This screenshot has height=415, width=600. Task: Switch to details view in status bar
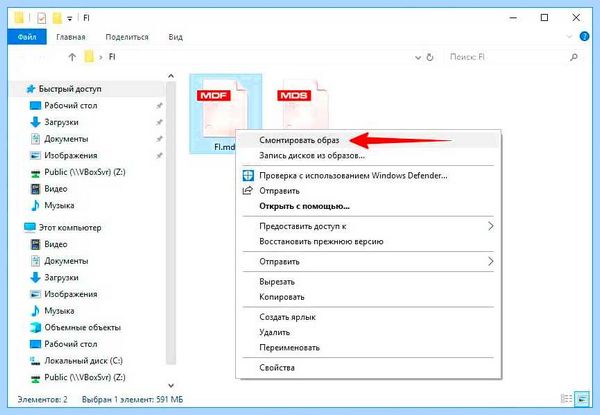coord(566,399)
